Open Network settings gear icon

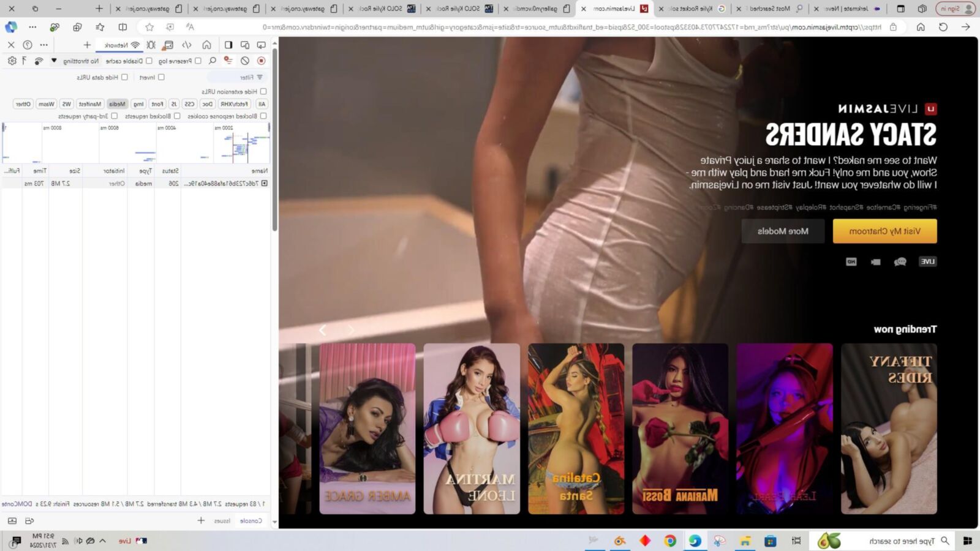point(12,61)
